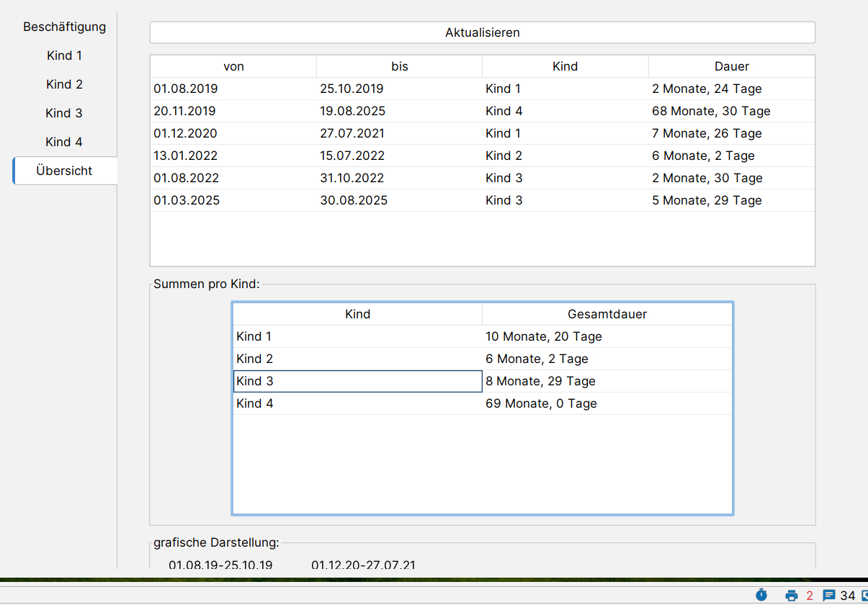The image size is (868, 605).
Task: Click the bis column header
Action: coord(400,66)
